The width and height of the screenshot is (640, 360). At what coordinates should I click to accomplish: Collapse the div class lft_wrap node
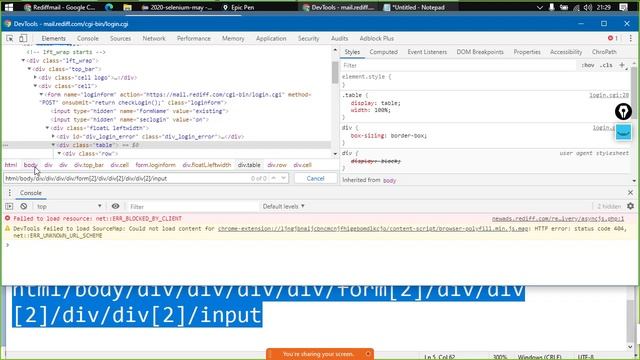pos(23,60)
